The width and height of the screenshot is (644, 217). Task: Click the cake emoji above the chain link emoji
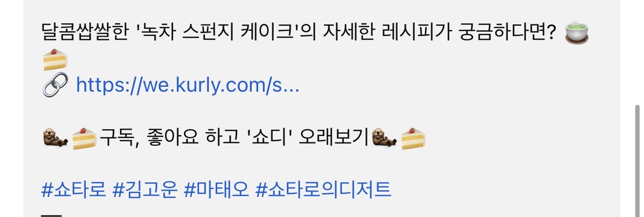point(55,59)
